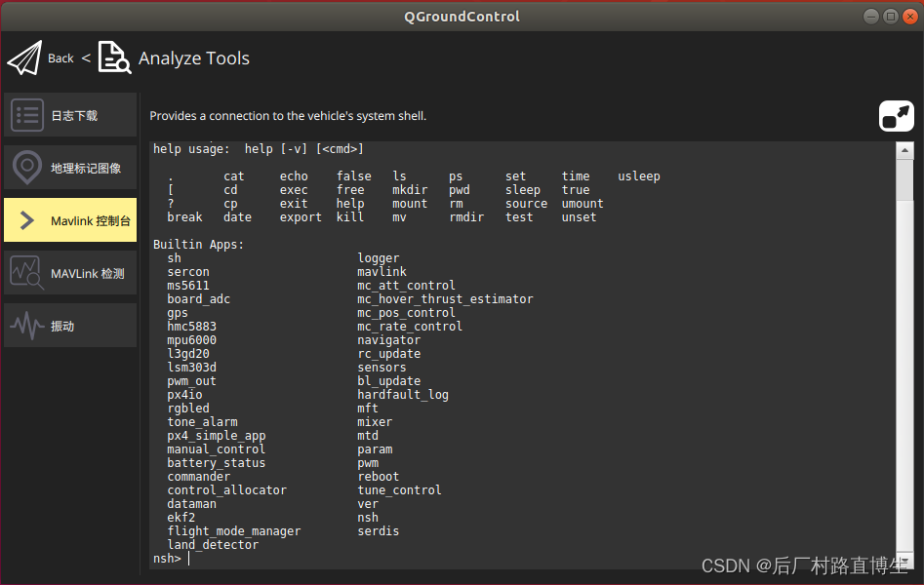Click the map pin icon beside 地理标记图像
Viewport: 924px width, 585px height.
point(27,168)
